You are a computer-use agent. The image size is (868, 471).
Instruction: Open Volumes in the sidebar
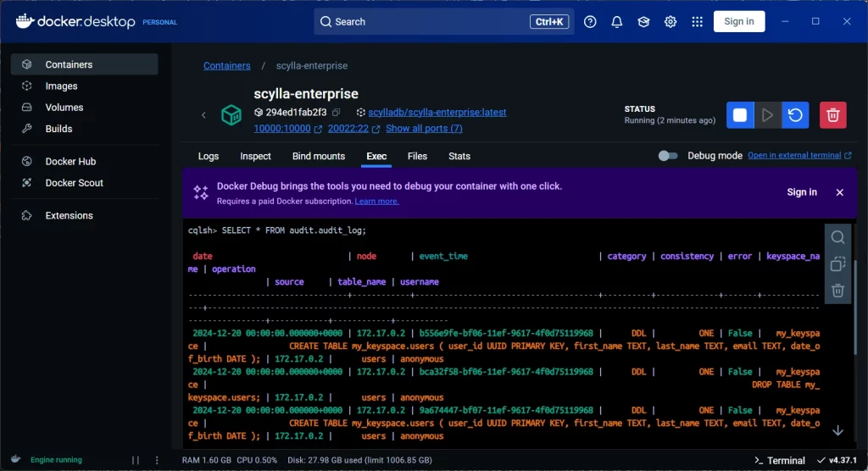point(84,108)
